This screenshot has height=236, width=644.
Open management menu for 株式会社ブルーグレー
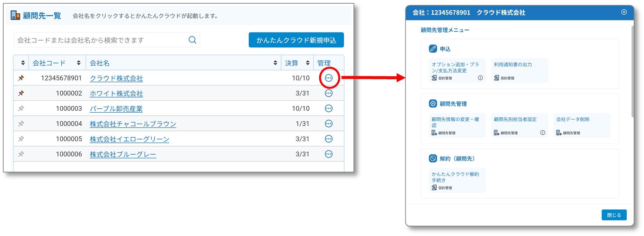click(x=328, y=154)
